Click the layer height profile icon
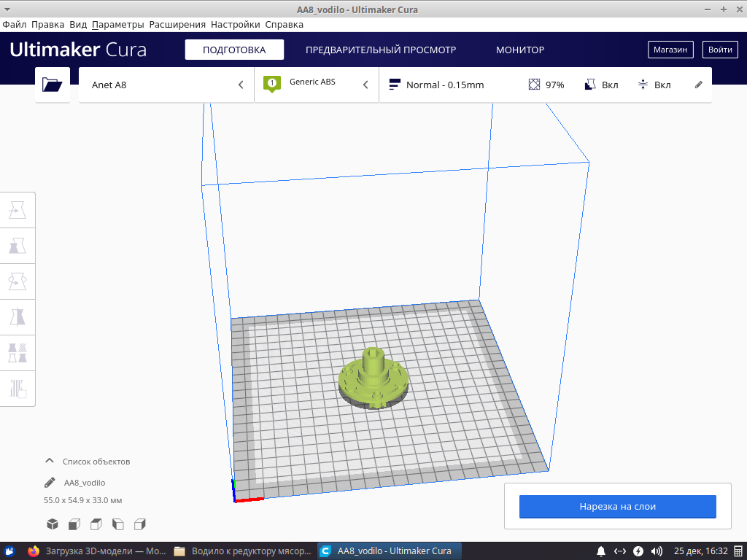Screen dimensions: 747x560 tap(395, 85)
